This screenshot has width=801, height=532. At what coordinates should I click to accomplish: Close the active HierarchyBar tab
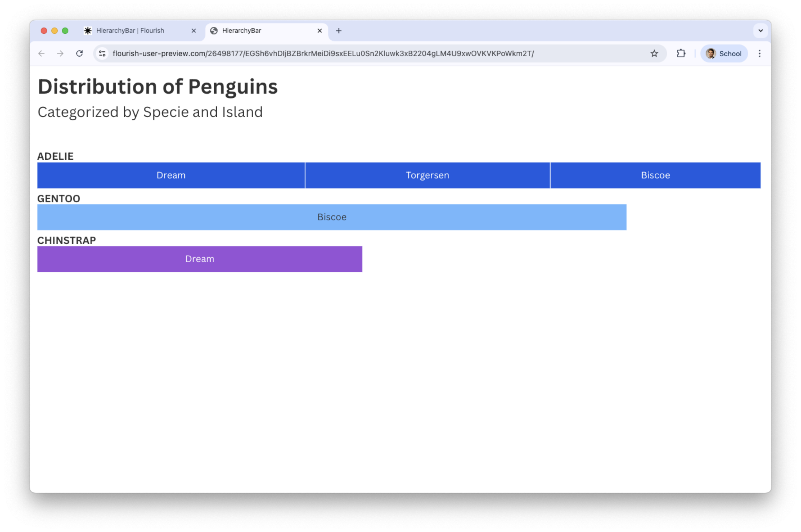(319, 31)
